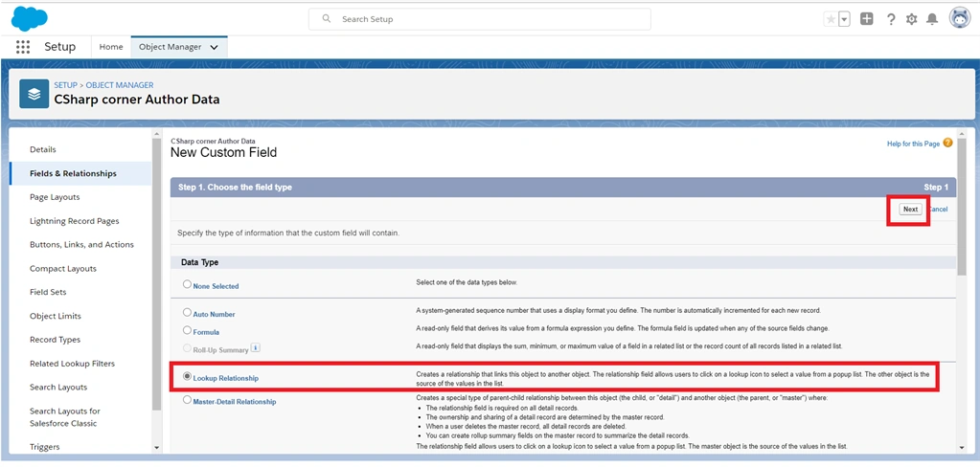Viewport: 980px width, 467px height.
Task: Open Page Layouts in the sidebar
Action: 55,197
